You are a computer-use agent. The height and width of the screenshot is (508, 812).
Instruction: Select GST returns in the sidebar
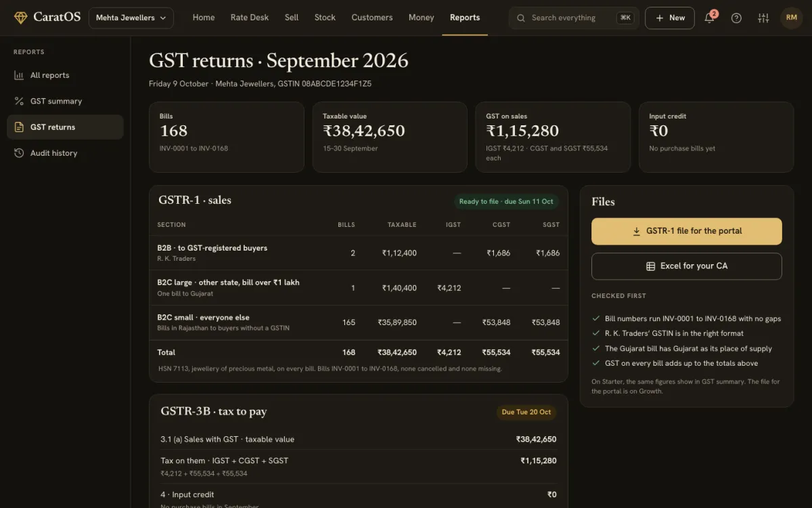[65, 127]
